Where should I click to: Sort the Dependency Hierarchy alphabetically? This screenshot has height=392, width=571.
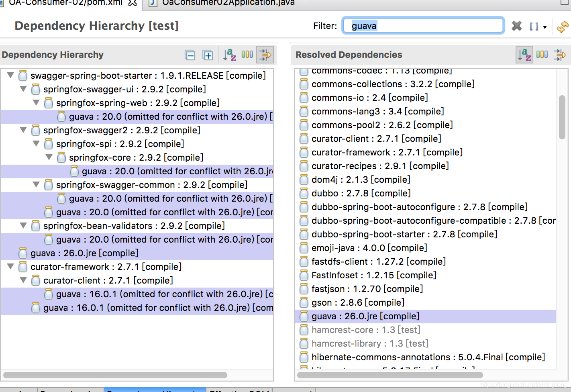click(x=229, y=55)
